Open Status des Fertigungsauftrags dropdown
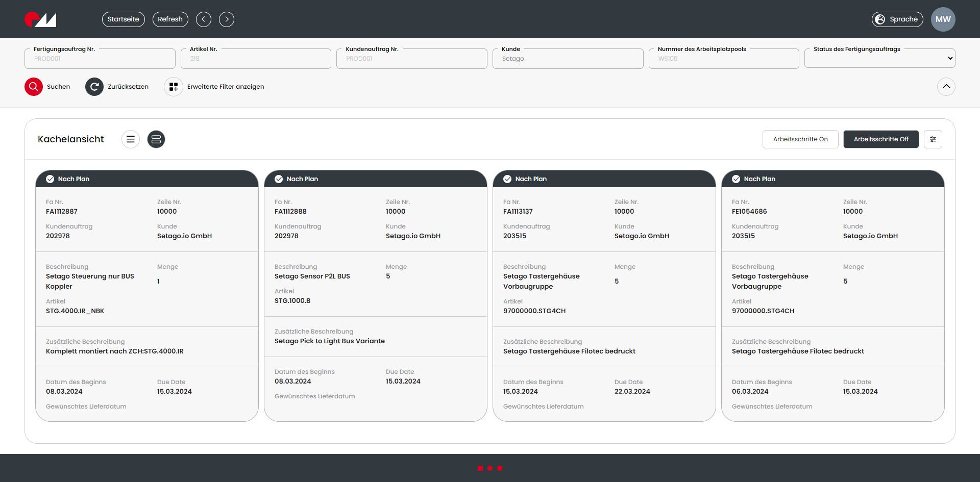Image resolution: width=980 pixels, height=482 pixels. (880, 58)
